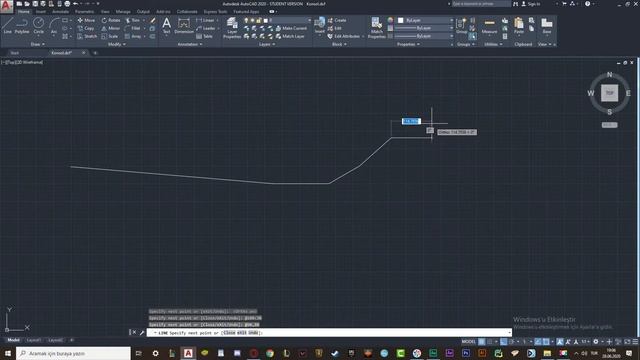Toggle MODEL space button
Screen dimensions: 640x360
tap(469, 342)
